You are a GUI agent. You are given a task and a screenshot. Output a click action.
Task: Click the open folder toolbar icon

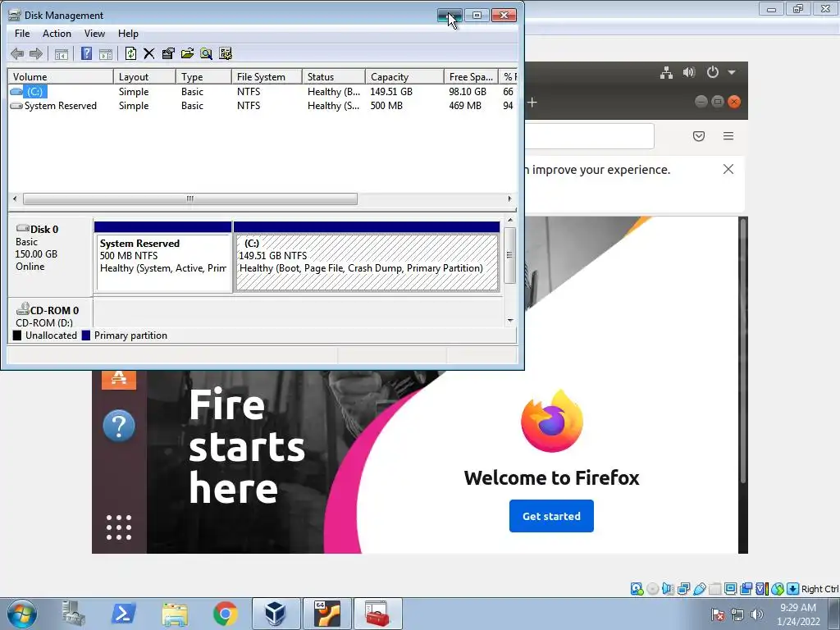187,53
